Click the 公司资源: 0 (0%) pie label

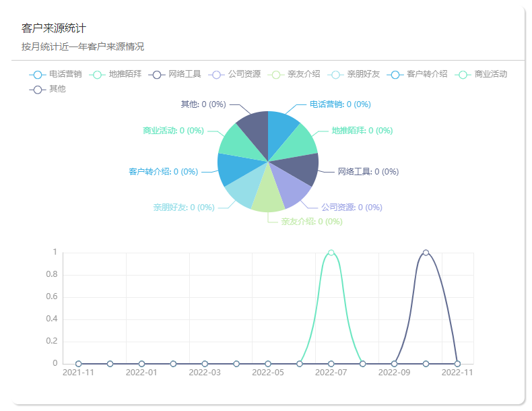[352, 208]
